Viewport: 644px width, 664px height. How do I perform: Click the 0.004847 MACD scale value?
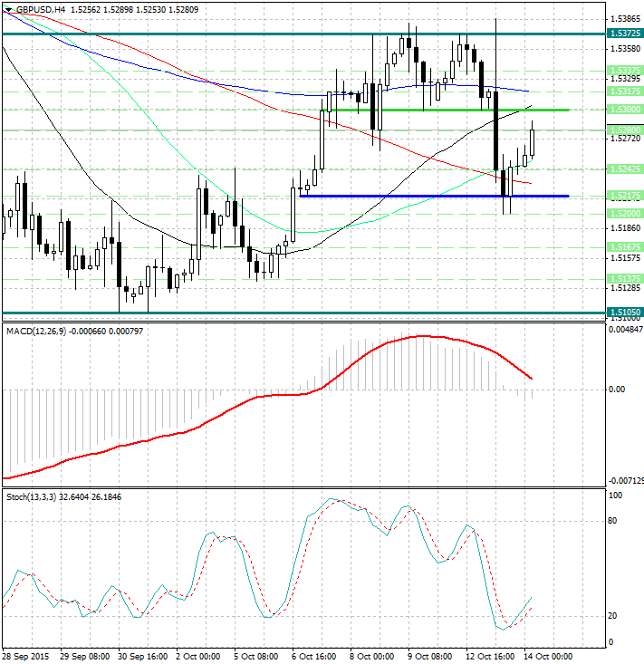626,330
